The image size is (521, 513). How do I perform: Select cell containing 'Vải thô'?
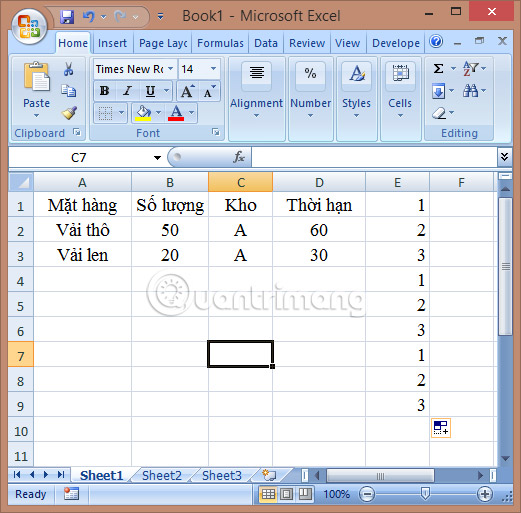[83, 230]
